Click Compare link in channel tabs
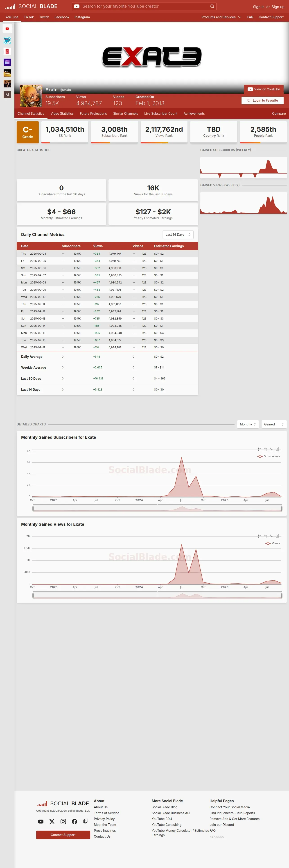 279,114
